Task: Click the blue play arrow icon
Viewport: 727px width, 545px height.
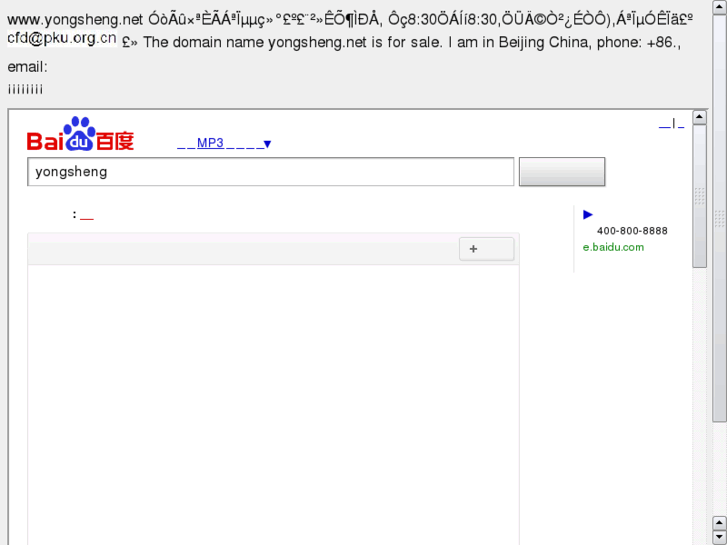Action: click(588, 214)
